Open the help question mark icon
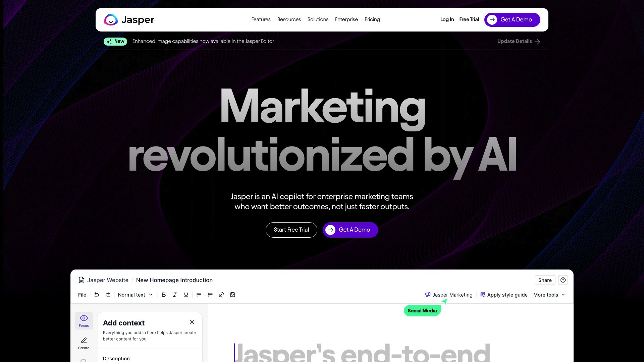 click(563, 280)
